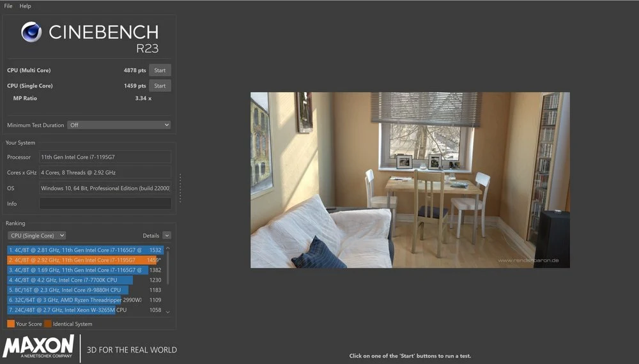
Task: Click the ranking list scrollbar thumb
Action: coord(167,268)
